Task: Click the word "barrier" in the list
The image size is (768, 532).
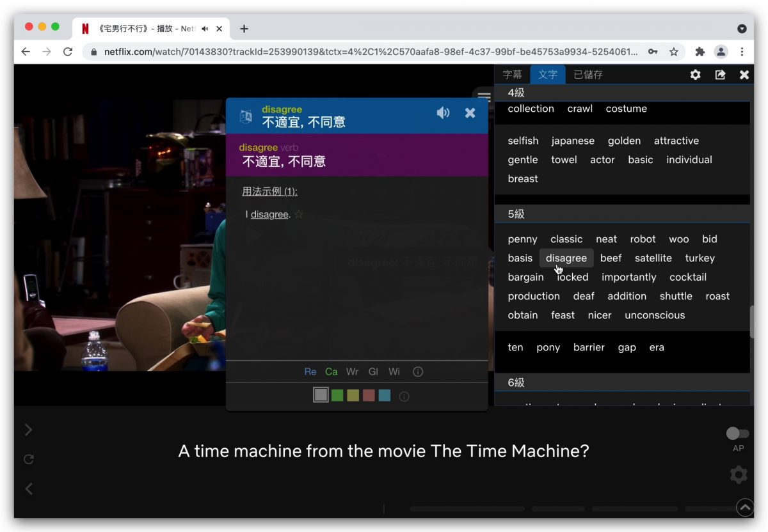Action: click(x=589, y=348)
